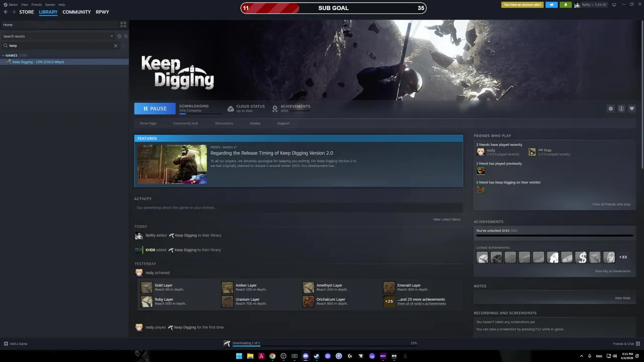
Task: Open the ACHIEVEMENTS 0/43 status in header
Action: 291,109
